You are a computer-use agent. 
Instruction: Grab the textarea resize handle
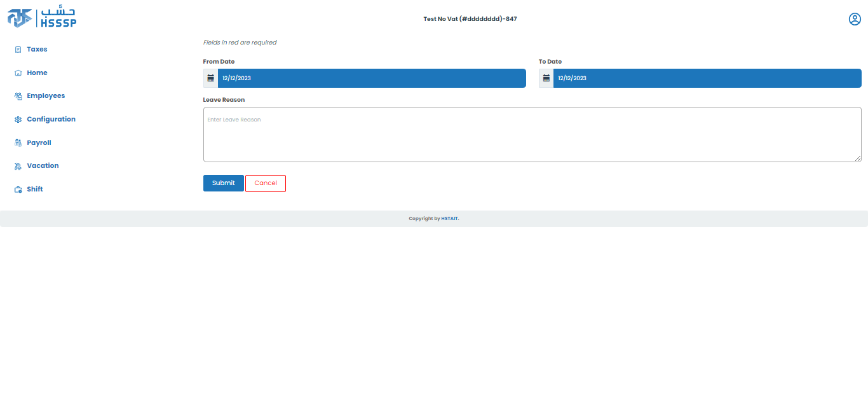[x=858, y=158]
